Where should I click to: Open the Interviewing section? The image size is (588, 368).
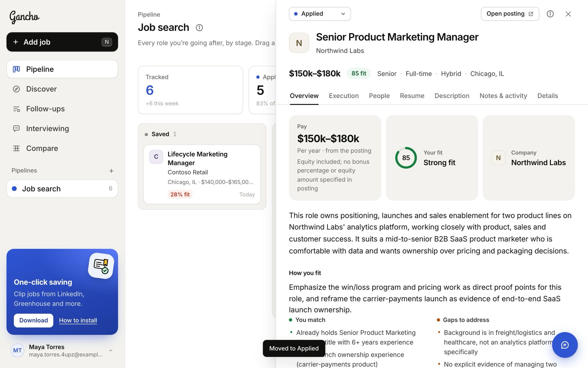[x=62, y=129]
